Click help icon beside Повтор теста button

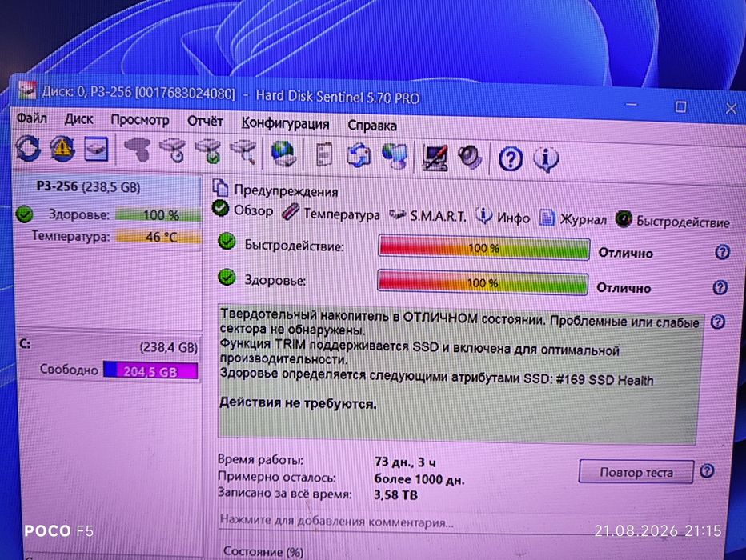click(707, 471)
